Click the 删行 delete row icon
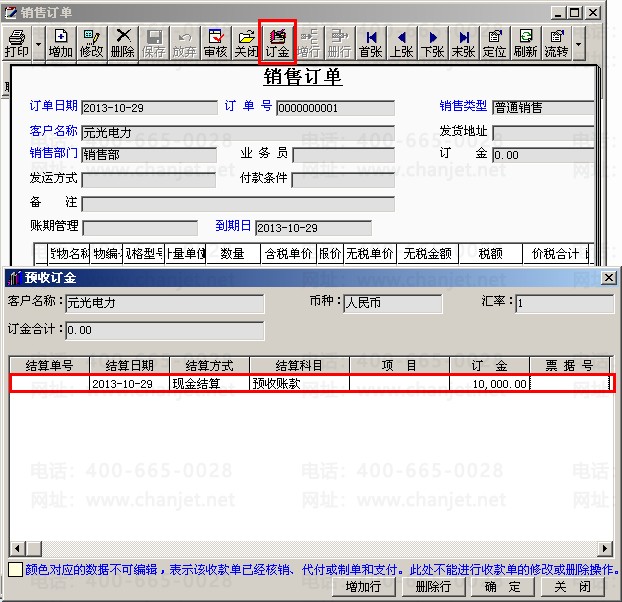 coord(340,43)
